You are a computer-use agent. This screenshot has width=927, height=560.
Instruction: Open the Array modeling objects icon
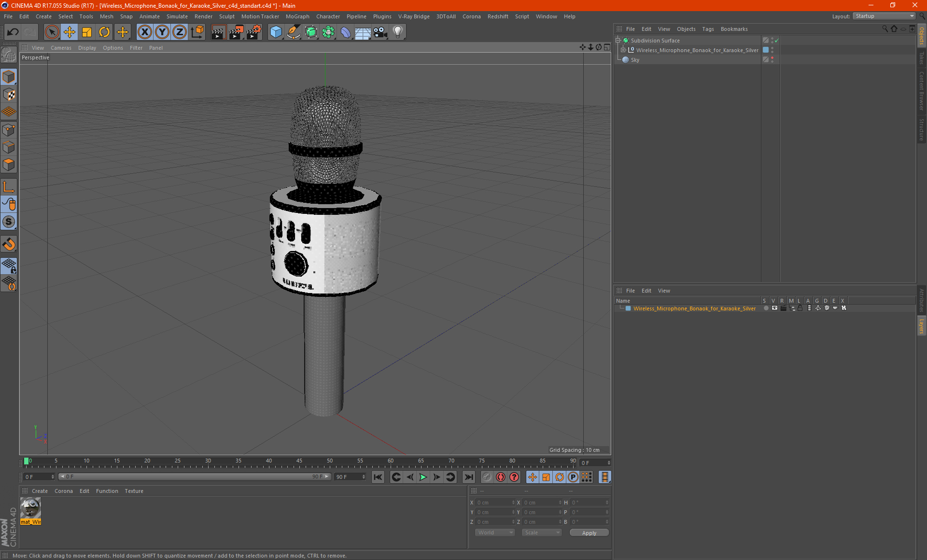pos(328,32)
